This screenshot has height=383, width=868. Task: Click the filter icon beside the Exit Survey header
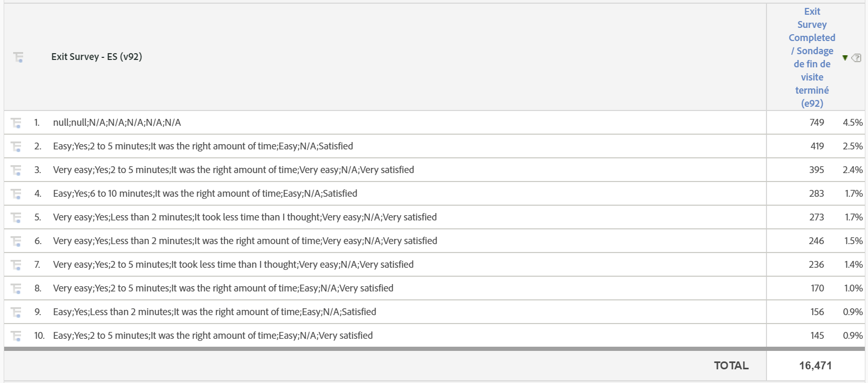pos(18,56)
